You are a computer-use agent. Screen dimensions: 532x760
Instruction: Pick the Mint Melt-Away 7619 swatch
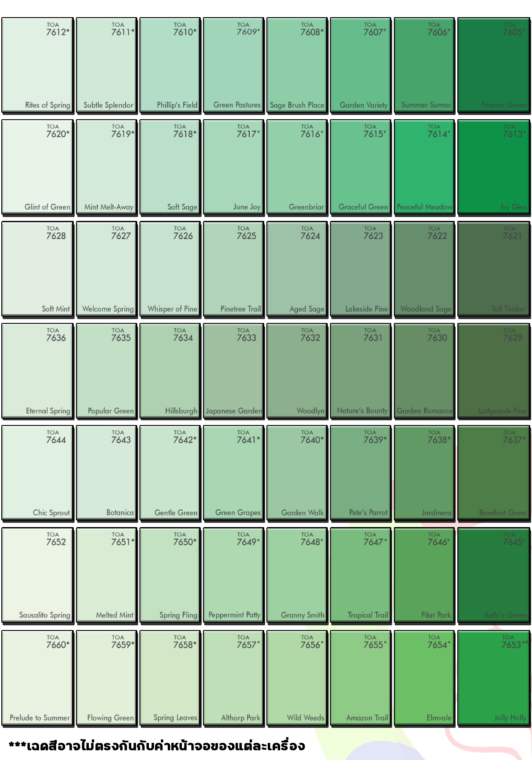pos(106,167)
